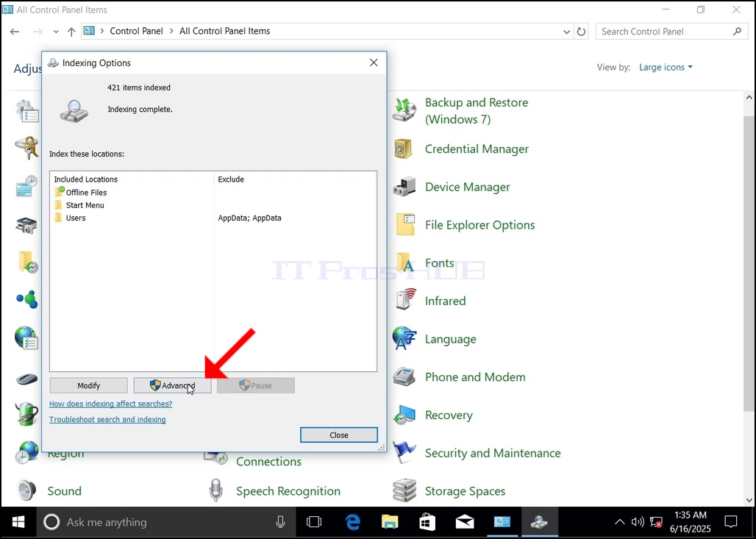Click the chevron after Control Panel breadcrumb

pos(172,31)
